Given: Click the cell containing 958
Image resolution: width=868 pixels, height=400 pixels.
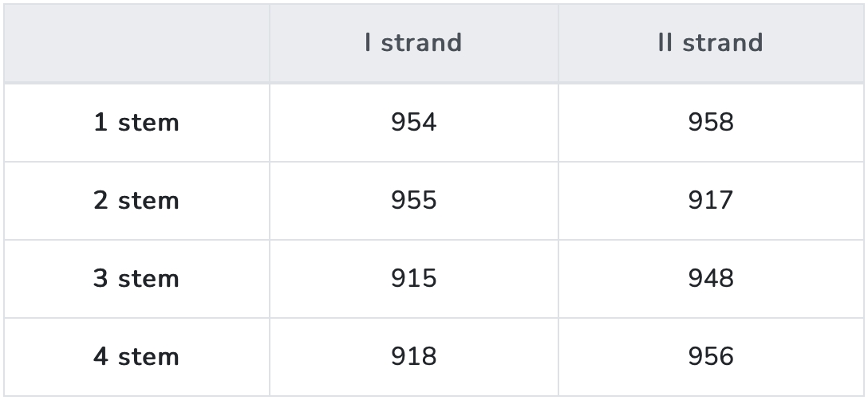Looking at the screenshot, I should [x=710, y=123].
